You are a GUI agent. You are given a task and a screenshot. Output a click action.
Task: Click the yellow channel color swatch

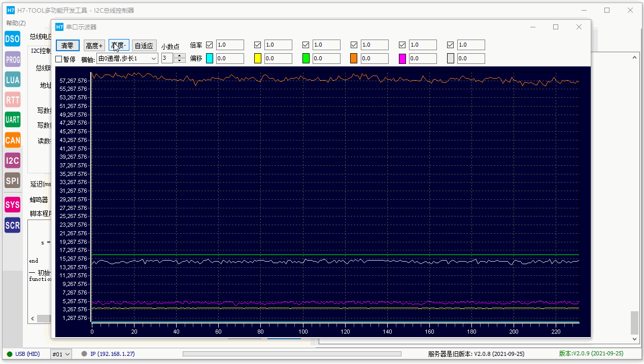(x=258, y=58)
